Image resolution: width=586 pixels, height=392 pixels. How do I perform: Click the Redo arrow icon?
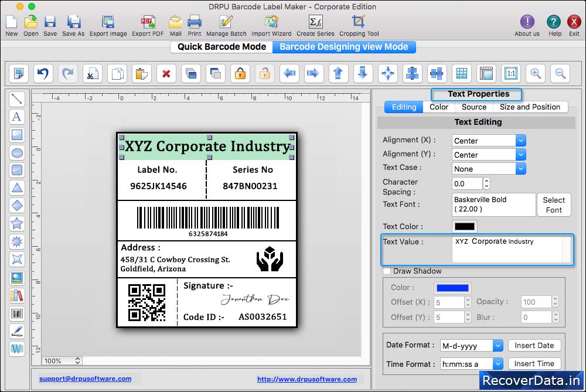[67, 73]
